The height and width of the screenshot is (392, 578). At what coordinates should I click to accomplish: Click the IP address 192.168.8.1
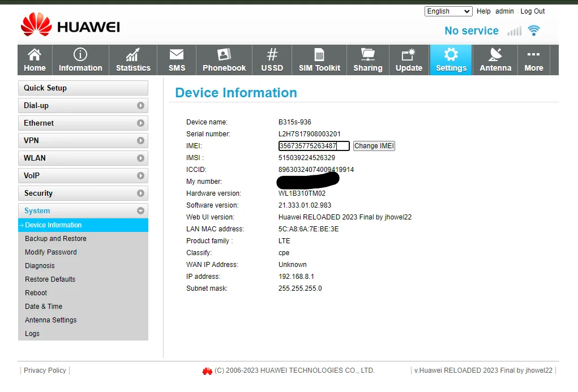[296, 277]
